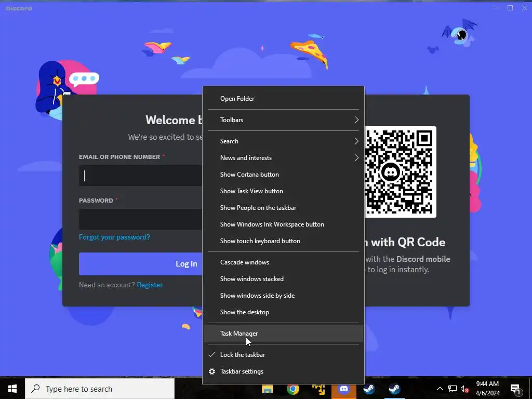532x399 pixels.
Task: Open the notification action center
Action: pos(515,389)
